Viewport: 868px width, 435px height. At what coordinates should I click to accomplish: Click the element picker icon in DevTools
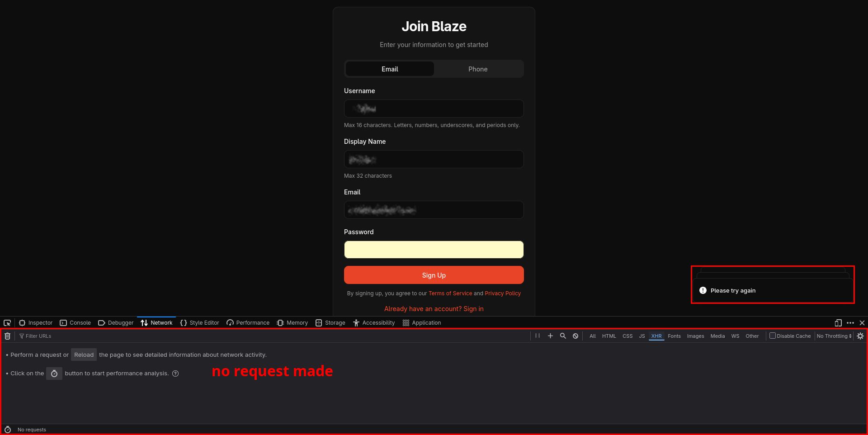coord(7,323)
